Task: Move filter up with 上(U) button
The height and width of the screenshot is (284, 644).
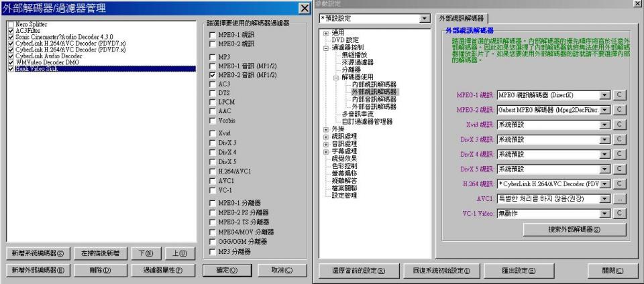Action: coord(180,254)
